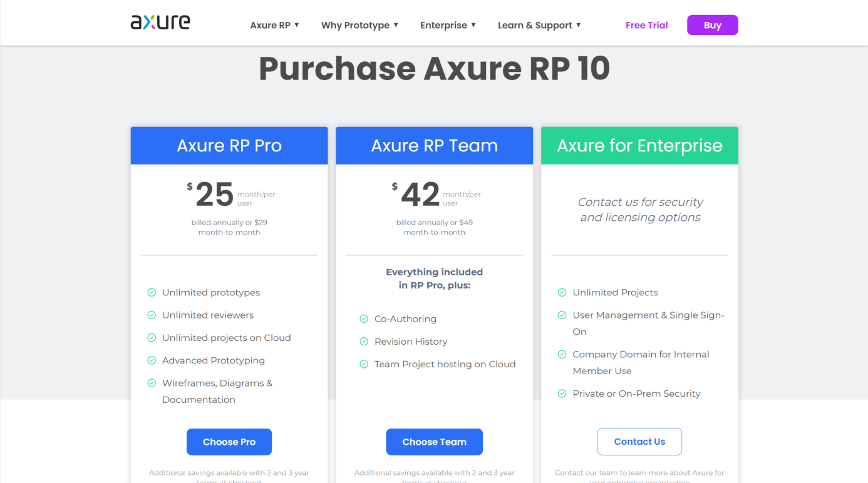
Task: Click 'Everything included in RP Pro, plus:' text
Action: click(434, 278)
